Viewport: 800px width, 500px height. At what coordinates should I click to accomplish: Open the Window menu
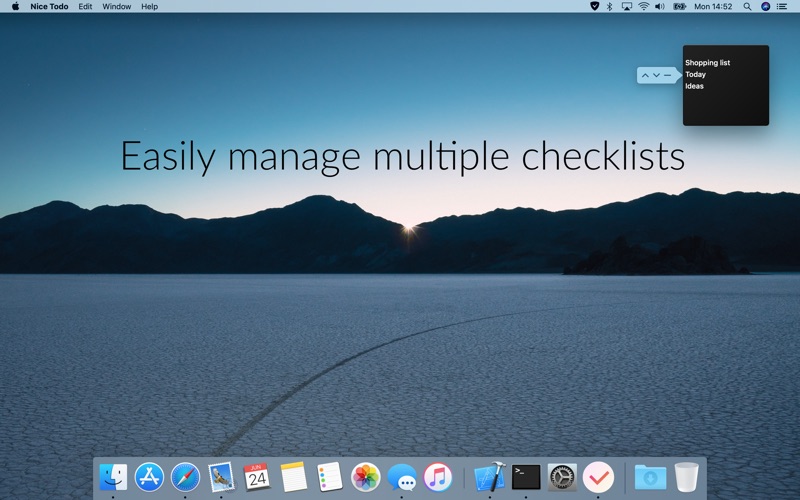pos(116,7)
